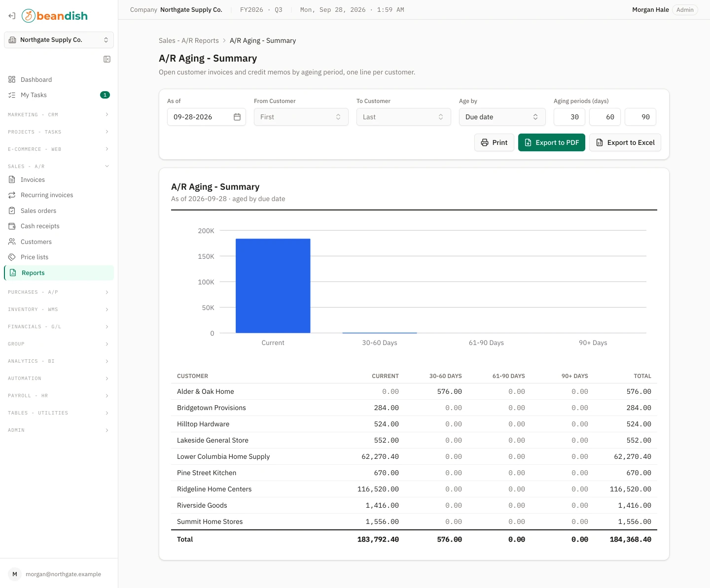
Task: Open the As of calendar picker icon
Action: 237,117
